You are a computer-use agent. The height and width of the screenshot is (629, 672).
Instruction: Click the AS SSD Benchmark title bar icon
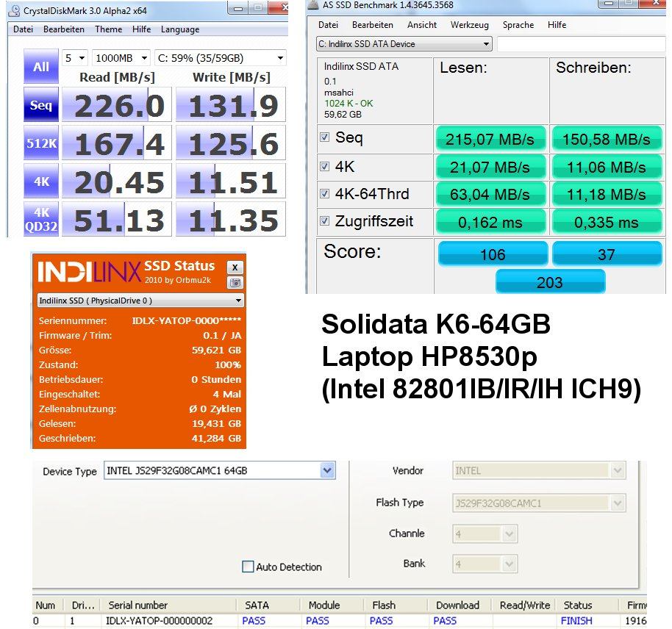313,4
